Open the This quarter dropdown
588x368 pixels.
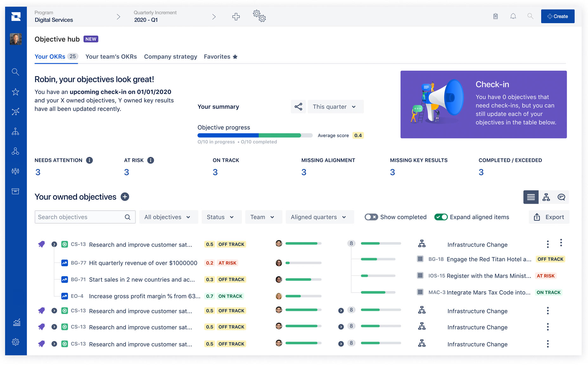[x=335, y=107]
